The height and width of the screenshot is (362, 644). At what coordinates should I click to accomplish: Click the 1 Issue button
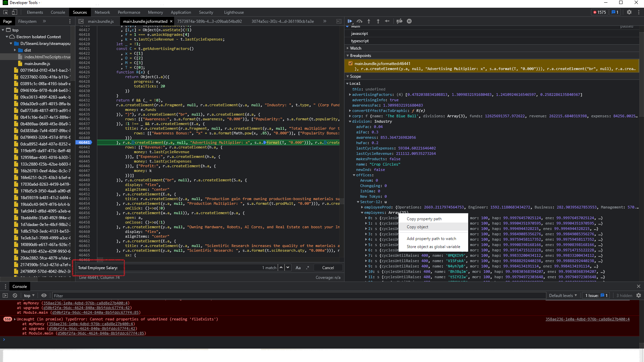coord(596,295)
